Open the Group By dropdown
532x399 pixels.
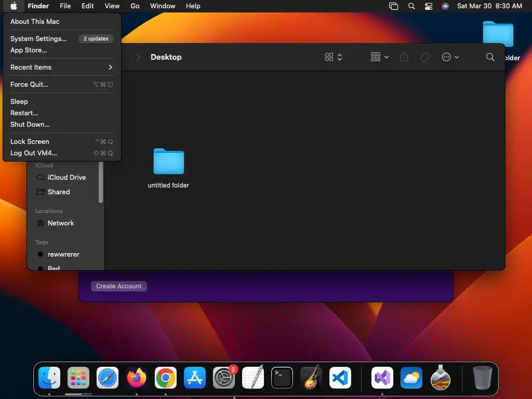coord(380,57)
